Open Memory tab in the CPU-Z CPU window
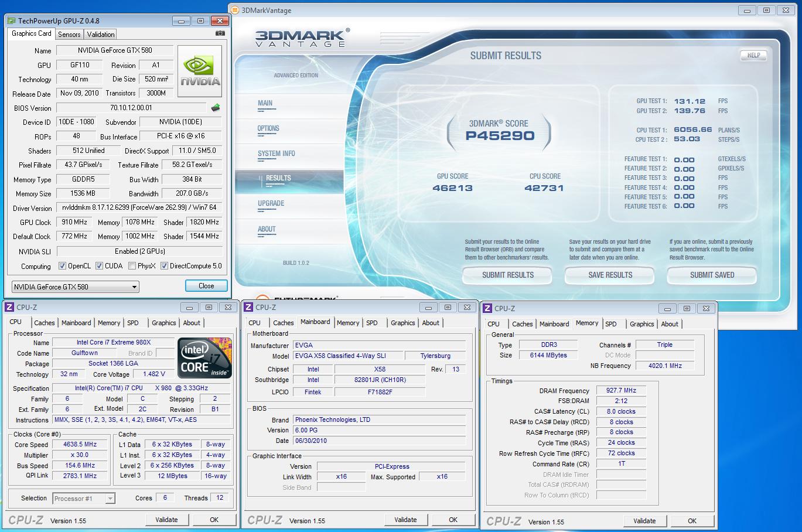The image size is (802, 532). pos(109,323)
